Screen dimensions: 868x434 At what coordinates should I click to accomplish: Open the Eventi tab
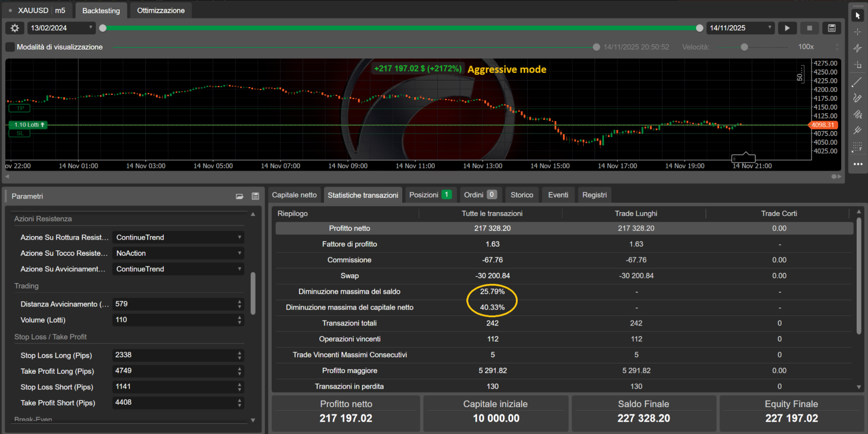click(x=558, y=195)
